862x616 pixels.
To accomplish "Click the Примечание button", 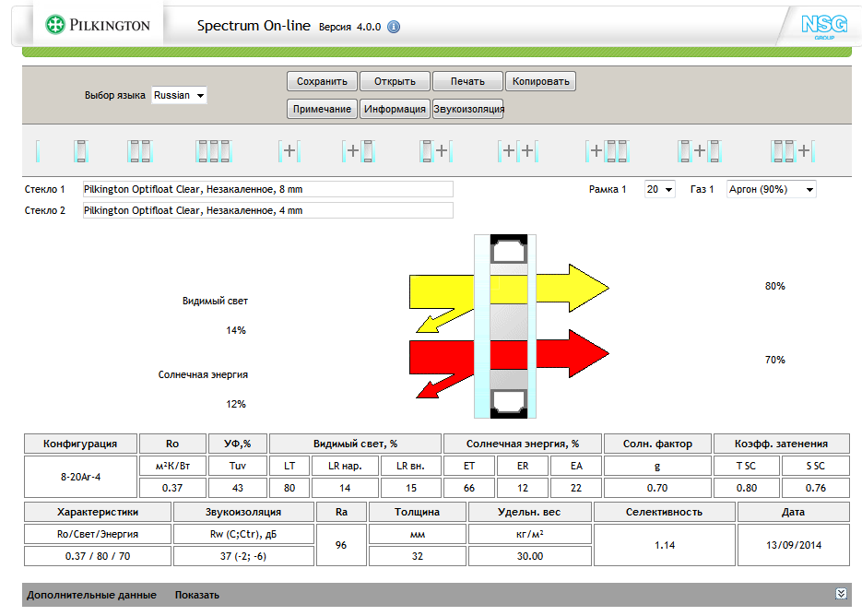I will (x=322, y=109).
